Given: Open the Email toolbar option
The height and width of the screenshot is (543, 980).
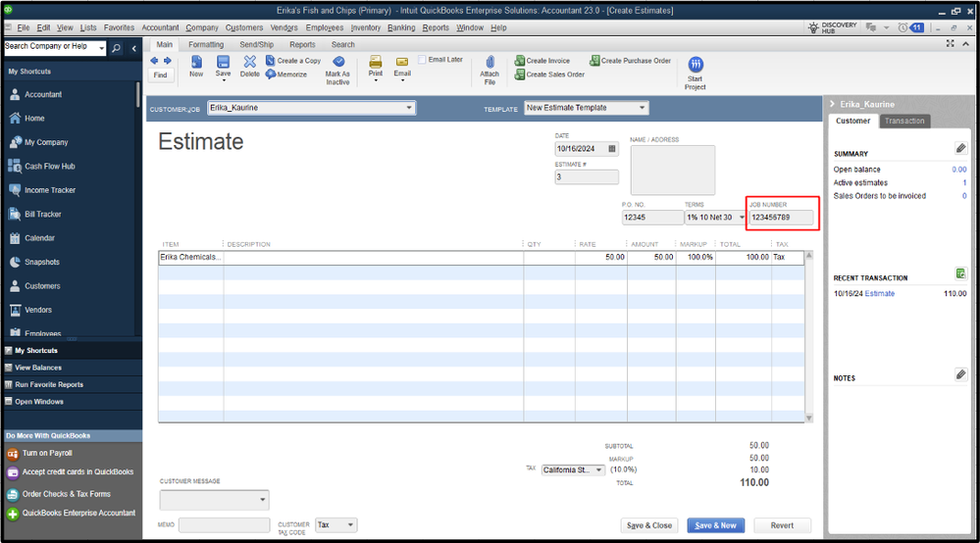Looking at the screenshot, I should (402, 68).
